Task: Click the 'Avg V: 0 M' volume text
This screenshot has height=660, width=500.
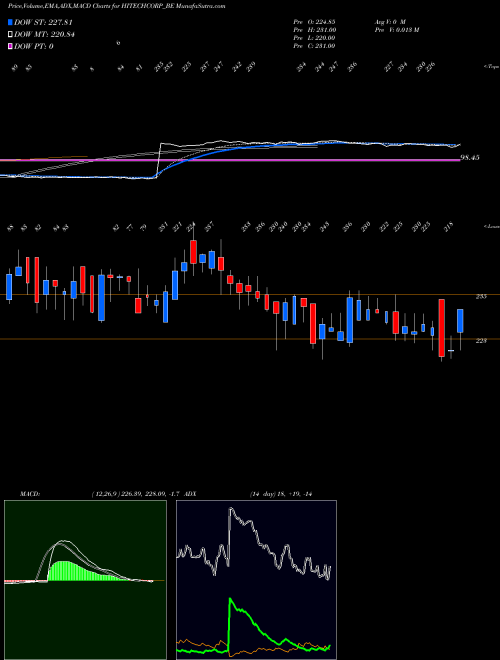Action: 389,22
